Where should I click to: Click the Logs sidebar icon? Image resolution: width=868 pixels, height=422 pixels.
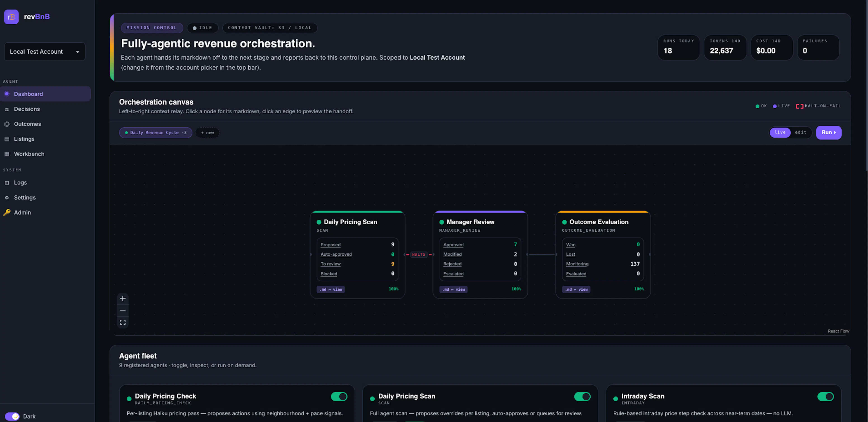pyautogui.click(x=7, y=183)
